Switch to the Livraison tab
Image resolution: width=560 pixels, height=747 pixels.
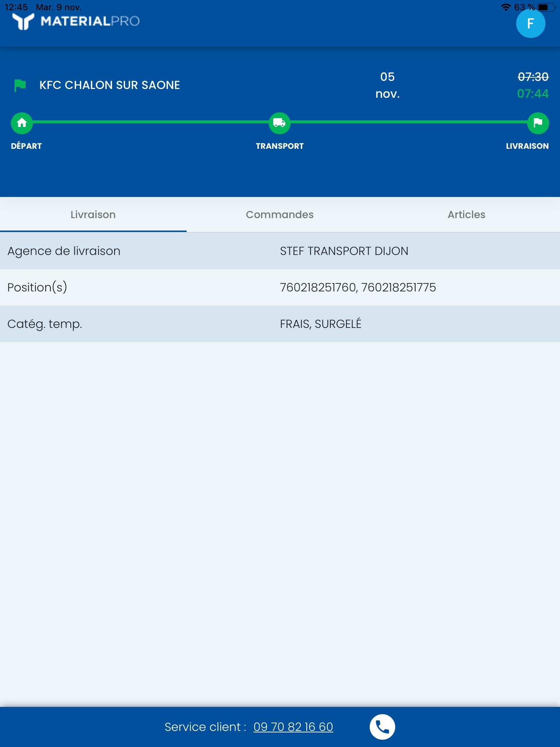(93, 214)
